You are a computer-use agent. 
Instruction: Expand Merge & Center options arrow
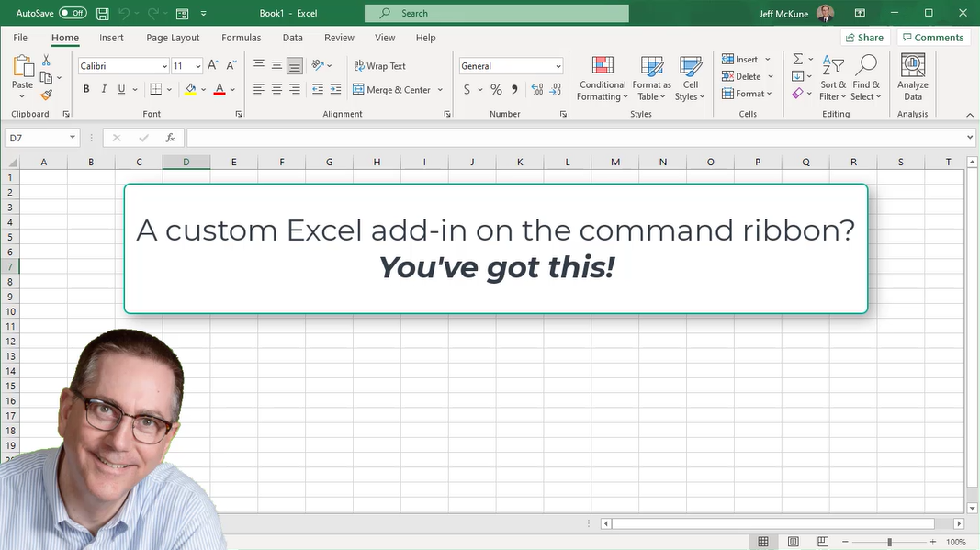click(x=440, y=89)
